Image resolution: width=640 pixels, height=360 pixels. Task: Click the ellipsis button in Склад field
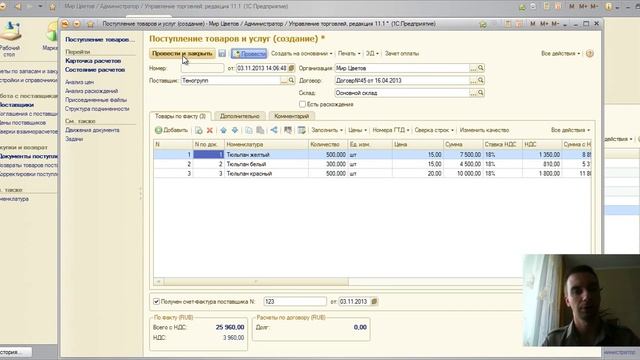pos(473,93)
